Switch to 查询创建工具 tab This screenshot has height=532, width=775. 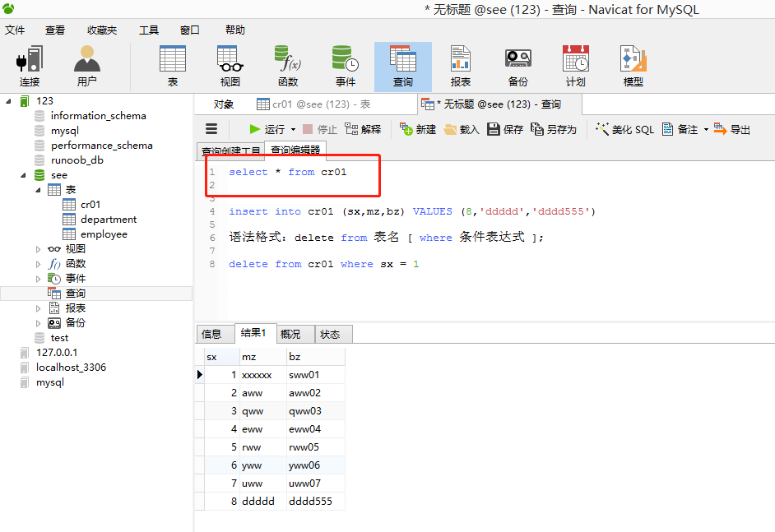pyautogui.click(x=230, y=150)
